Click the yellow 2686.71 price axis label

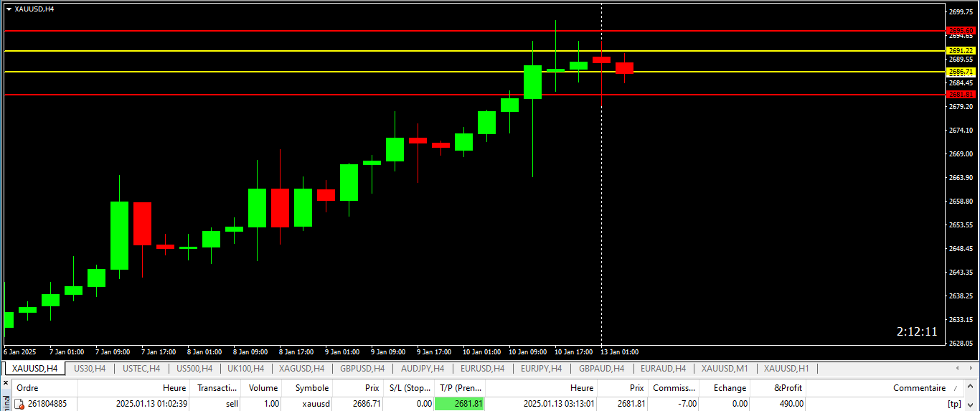(x=961, y=72)
